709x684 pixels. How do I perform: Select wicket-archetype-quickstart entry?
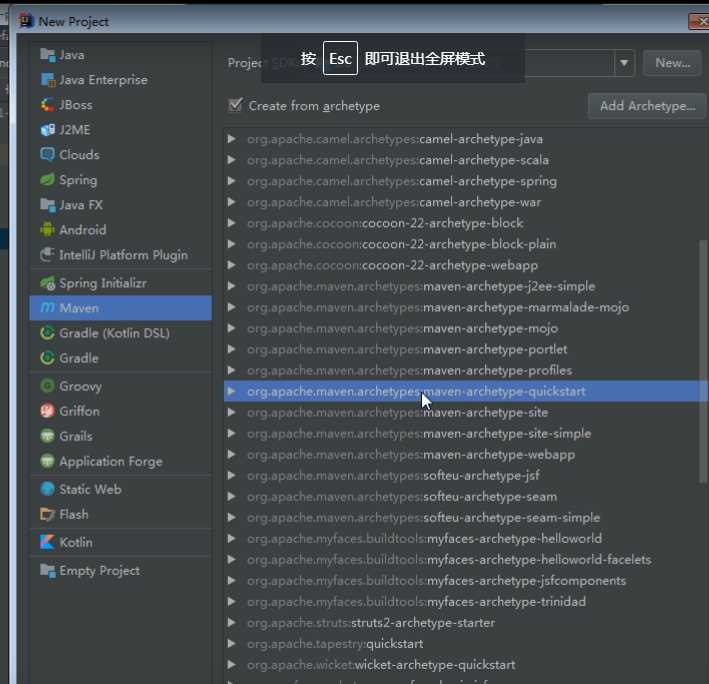point(381,665)
